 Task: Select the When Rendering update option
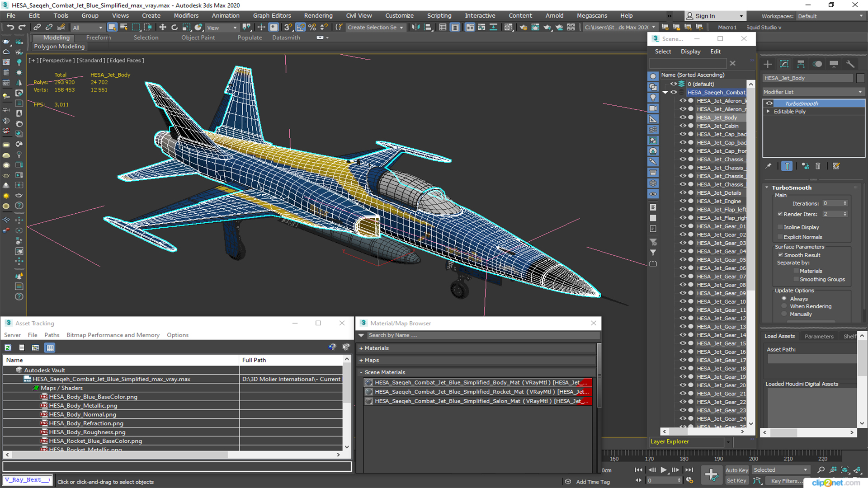(784, 306)
